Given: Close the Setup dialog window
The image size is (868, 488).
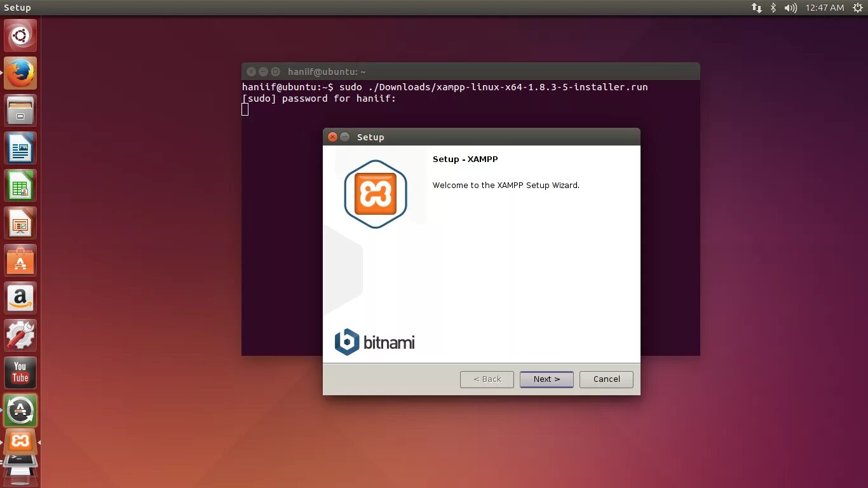Looking at the screenshot, I should coord(332,137).
